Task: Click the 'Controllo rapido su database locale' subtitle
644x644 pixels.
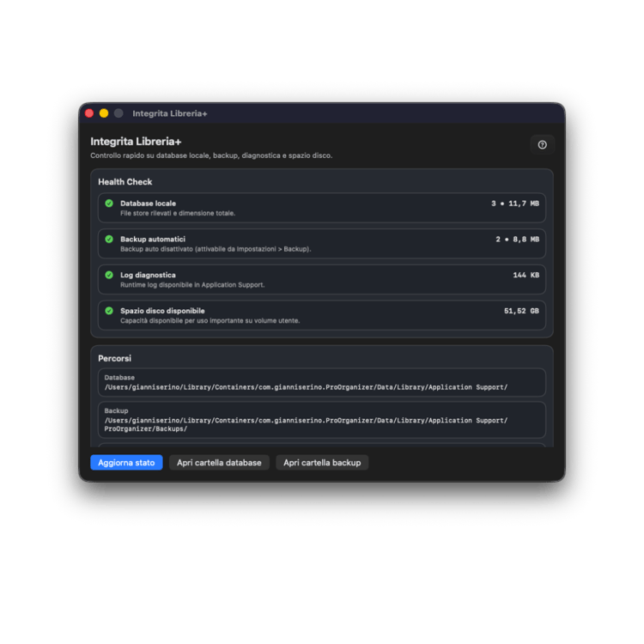Action: click(x=211, y=155)
